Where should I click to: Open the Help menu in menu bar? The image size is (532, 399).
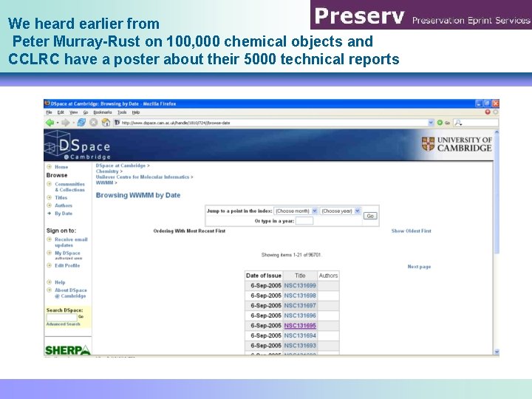pyautogui.click(x=136, y=112)
